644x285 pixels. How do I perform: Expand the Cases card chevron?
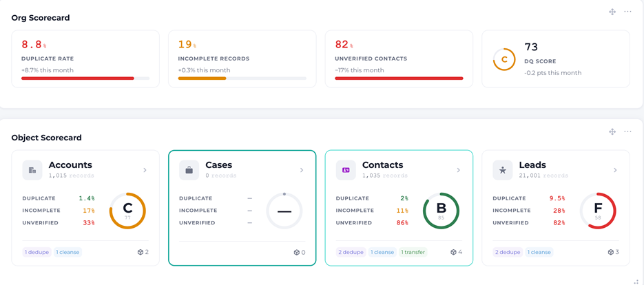[x=302, y=170]
